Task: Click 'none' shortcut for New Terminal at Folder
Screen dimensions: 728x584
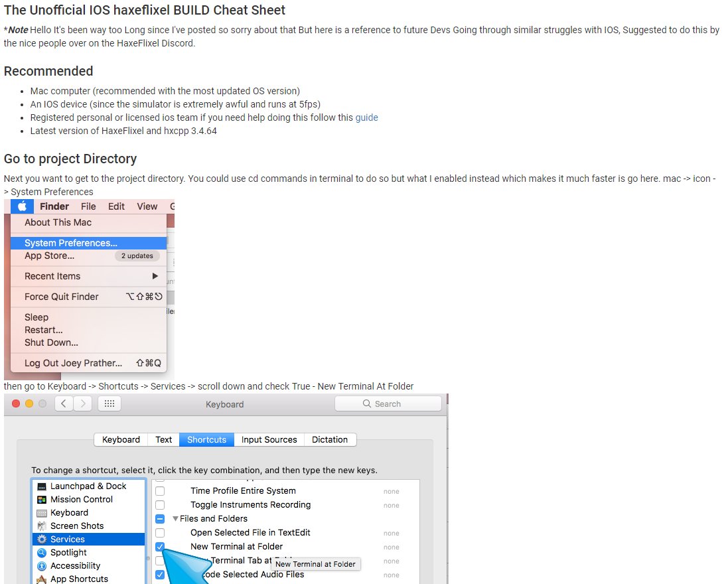Action: [391, 547]
